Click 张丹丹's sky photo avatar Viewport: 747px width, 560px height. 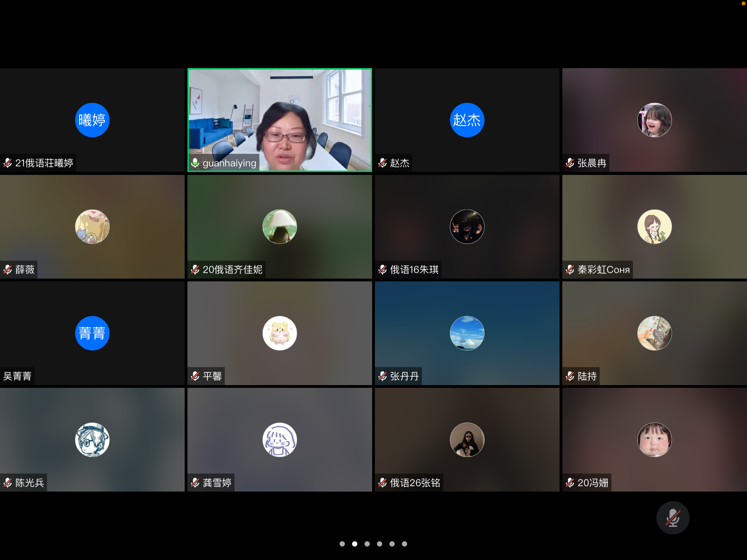tap(467, 333)
